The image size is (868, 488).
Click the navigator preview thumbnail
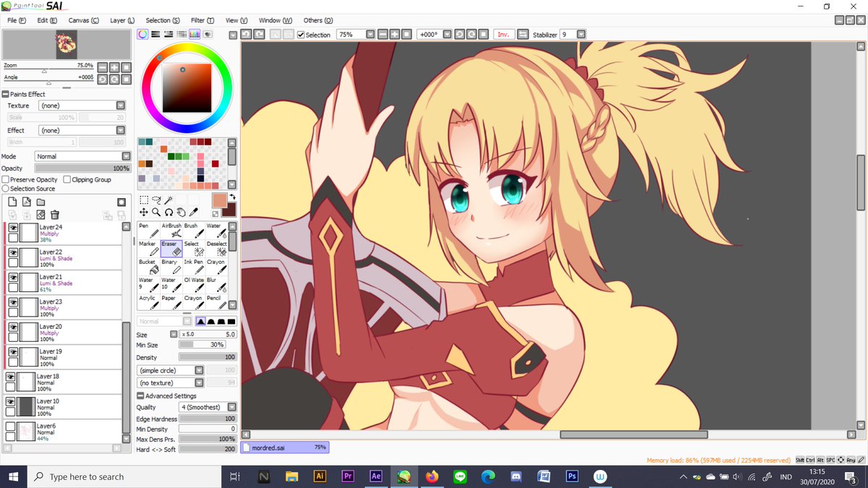(67, 45)
